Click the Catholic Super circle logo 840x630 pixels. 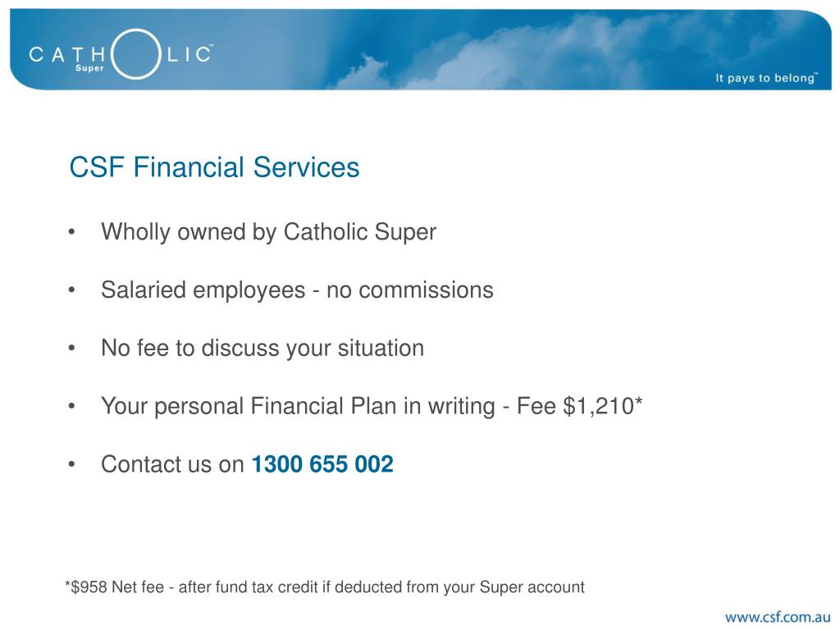(x=136, y=54)
